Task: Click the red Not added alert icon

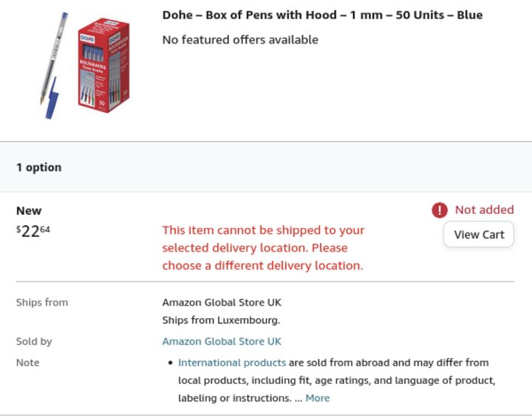Action: pyautogui.click(x=440, y=210)
